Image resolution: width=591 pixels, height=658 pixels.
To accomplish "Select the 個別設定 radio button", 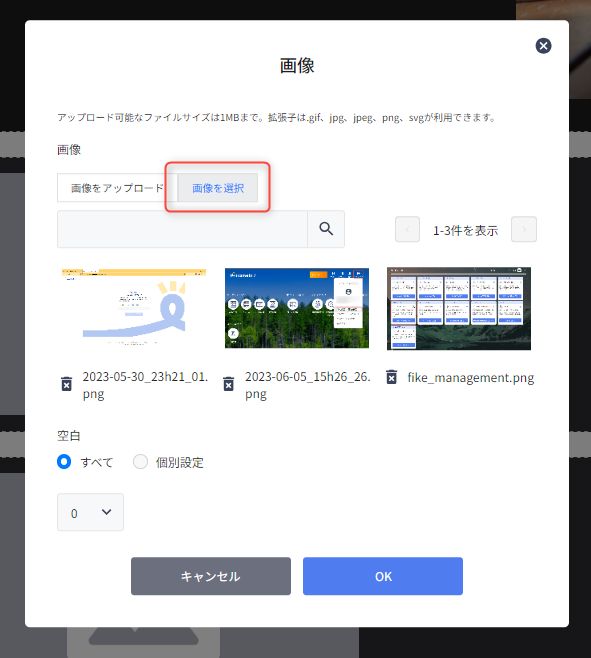I will [x=140, y=462].
